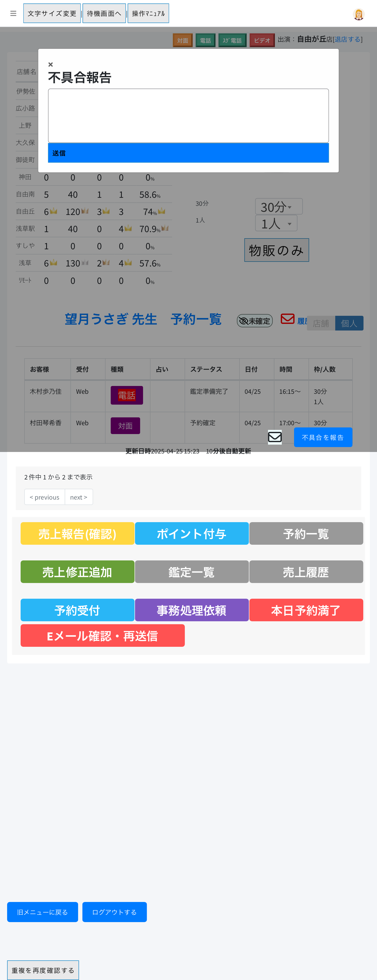Image resolution: width=377 pixels, height=980 pixels.
Task: Toggle the 未確定 eye-slash badge
Action: coord(255,321)
